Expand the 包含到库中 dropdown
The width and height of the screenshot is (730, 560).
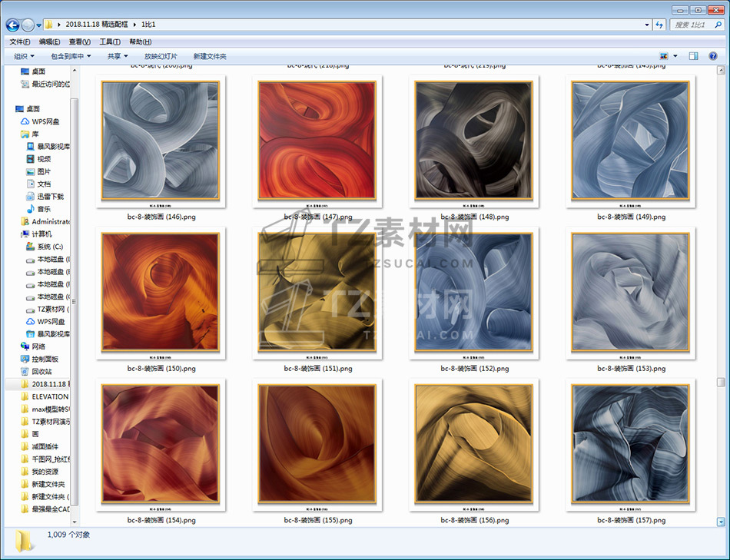point(71,56)
